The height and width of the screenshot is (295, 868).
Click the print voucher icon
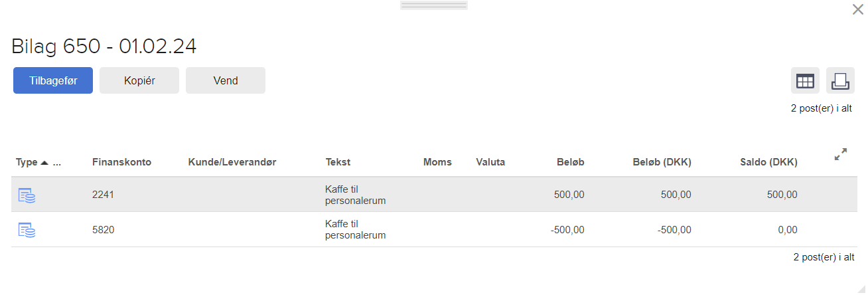840,81
